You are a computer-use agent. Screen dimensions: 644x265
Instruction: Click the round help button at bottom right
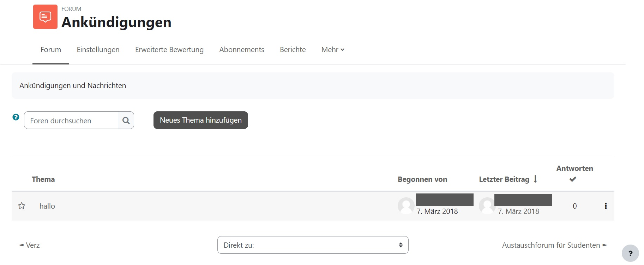[x=630, y=253]
